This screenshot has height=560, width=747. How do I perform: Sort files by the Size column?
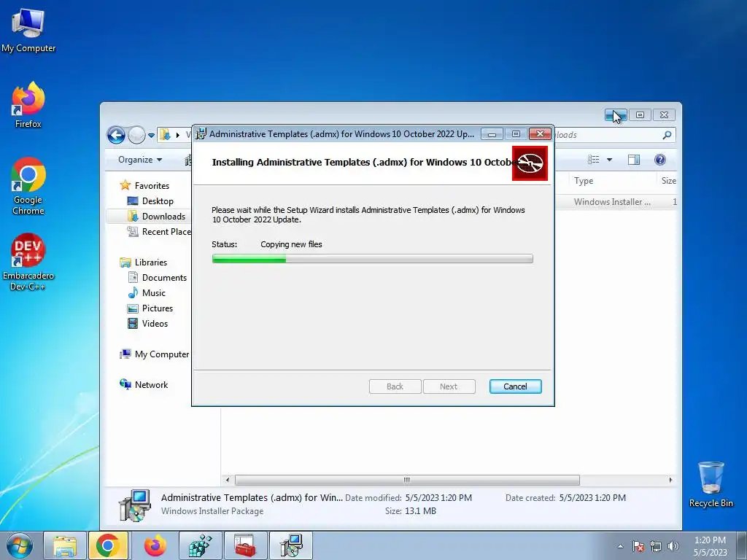[x=668, y=181]
